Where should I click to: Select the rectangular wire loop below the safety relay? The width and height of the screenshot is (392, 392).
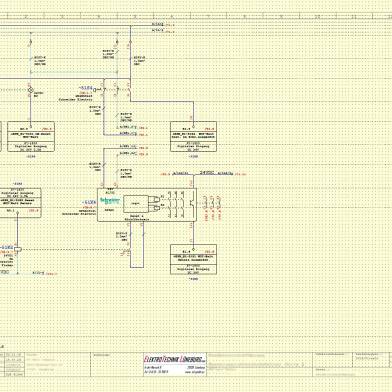pos(137,245)
